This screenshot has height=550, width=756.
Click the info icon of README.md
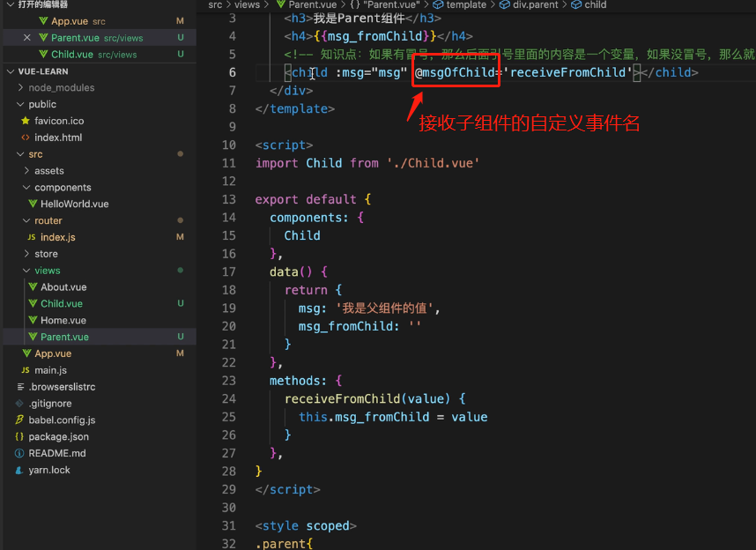(x=19, y=454)
